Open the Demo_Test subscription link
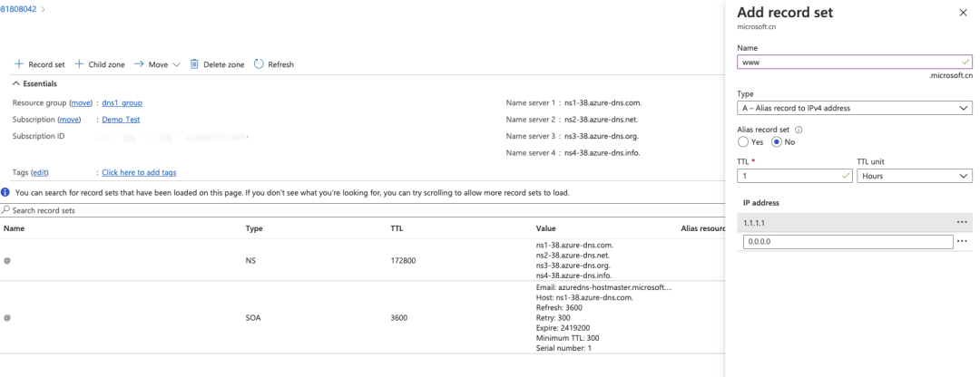Screen dimensions: 980x377 click(121, 120)
